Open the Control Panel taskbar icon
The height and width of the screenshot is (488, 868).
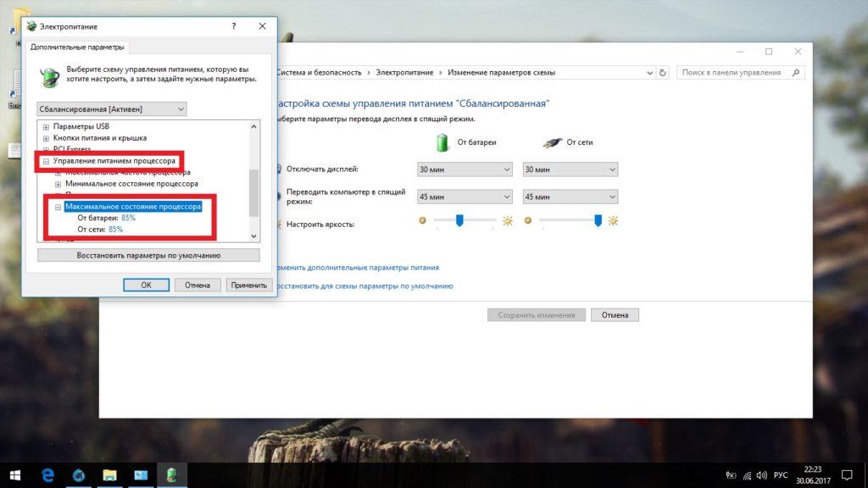pyautogui.click(x=141, y=475)
